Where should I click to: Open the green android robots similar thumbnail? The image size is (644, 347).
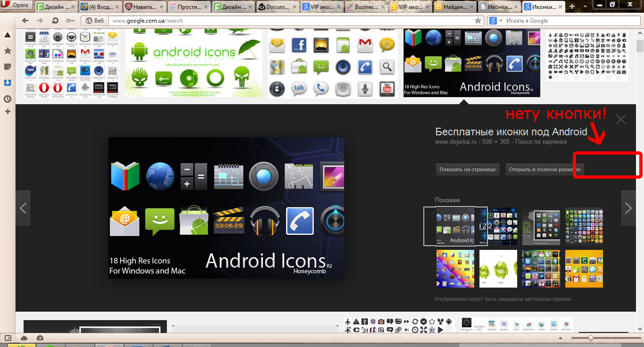[498, 269]
